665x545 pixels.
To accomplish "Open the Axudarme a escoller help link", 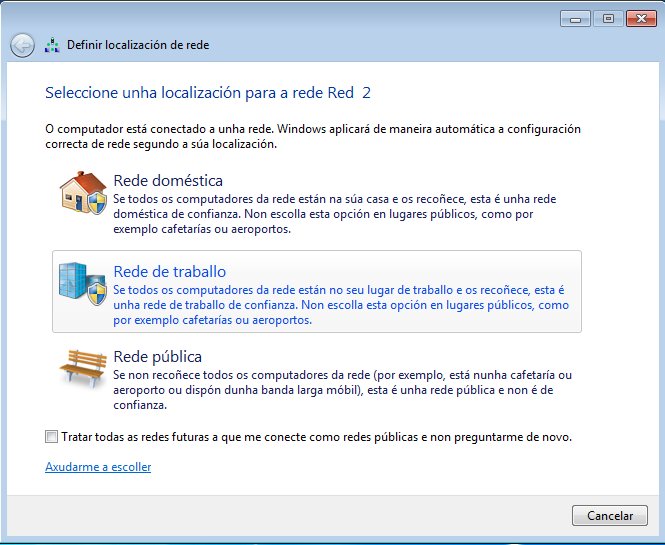I will point(98,467).
